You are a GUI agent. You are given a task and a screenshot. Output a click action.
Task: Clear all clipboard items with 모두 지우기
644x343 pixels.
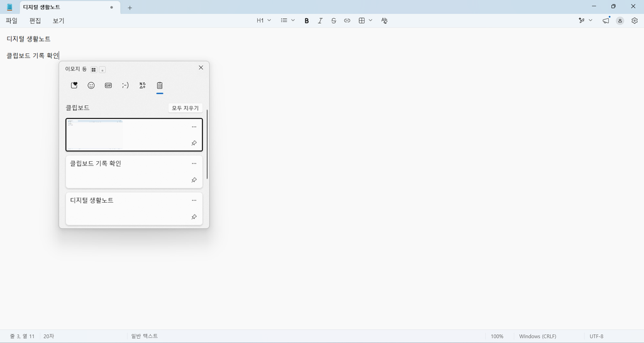[x=186, y=108]
